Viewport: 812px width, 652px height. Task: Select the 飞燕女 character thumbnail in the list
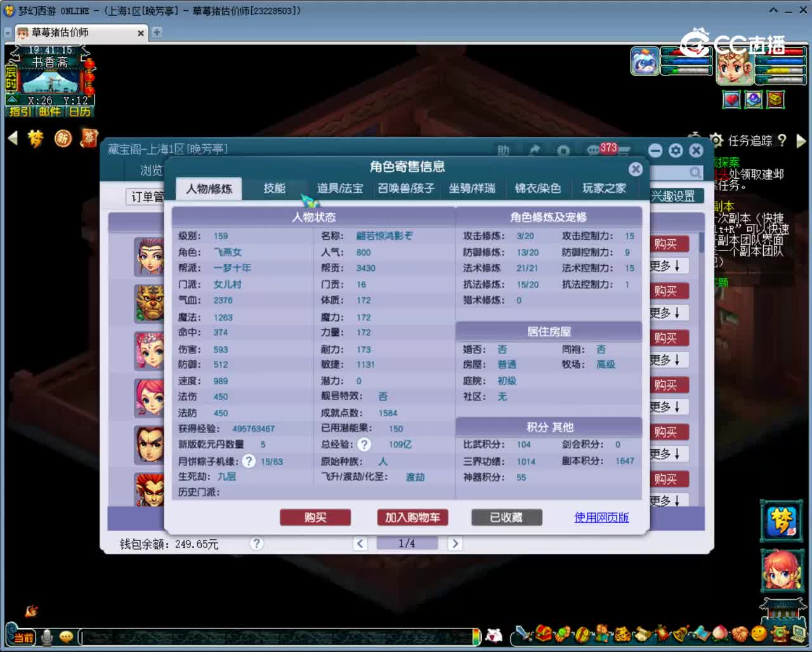pos(149,257)
